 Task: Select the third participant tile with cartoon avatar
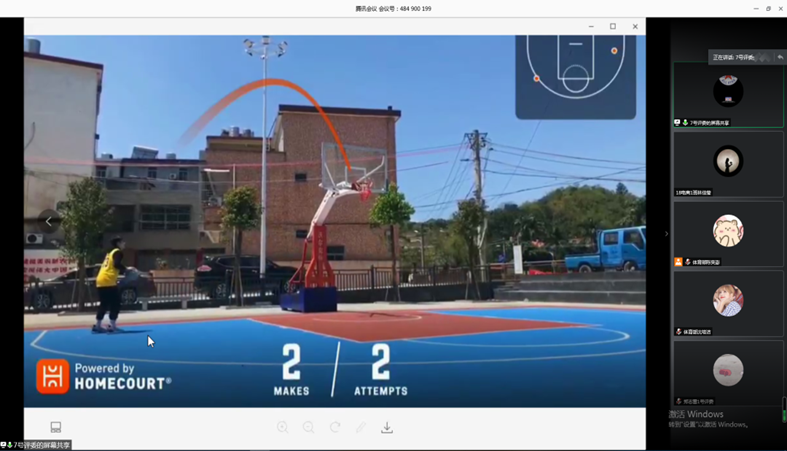pos(728,232)
